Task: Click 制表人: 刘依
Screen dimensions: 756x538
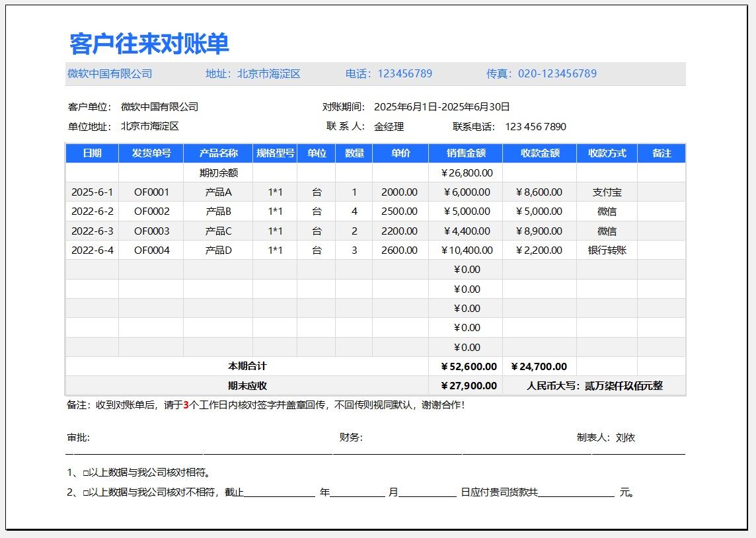Action: click(x=605, y=438)
